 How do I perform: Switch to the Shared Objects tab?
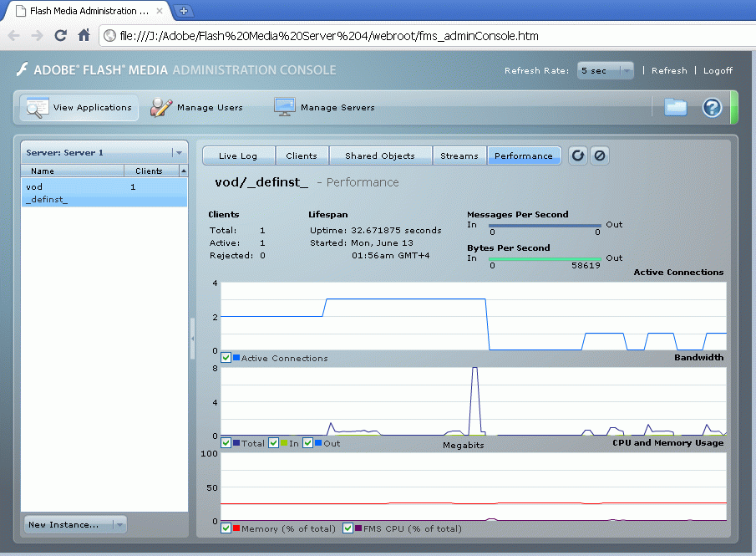coord(380,156)
